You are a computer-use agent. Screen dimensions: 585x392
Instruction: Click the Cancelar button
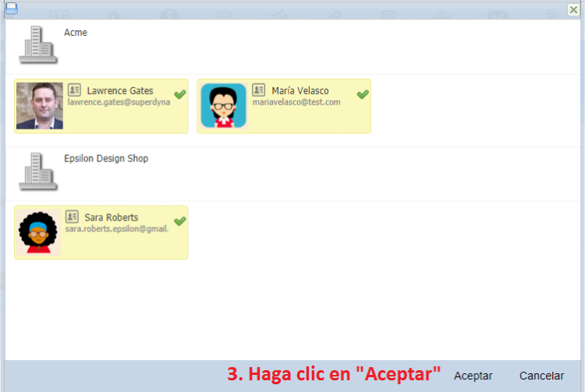pos(542,376)
